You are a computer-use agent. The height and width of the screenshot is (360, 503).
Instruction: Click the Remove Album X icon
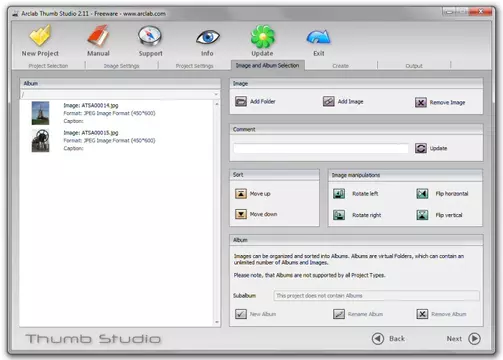[x=422, y=314]
